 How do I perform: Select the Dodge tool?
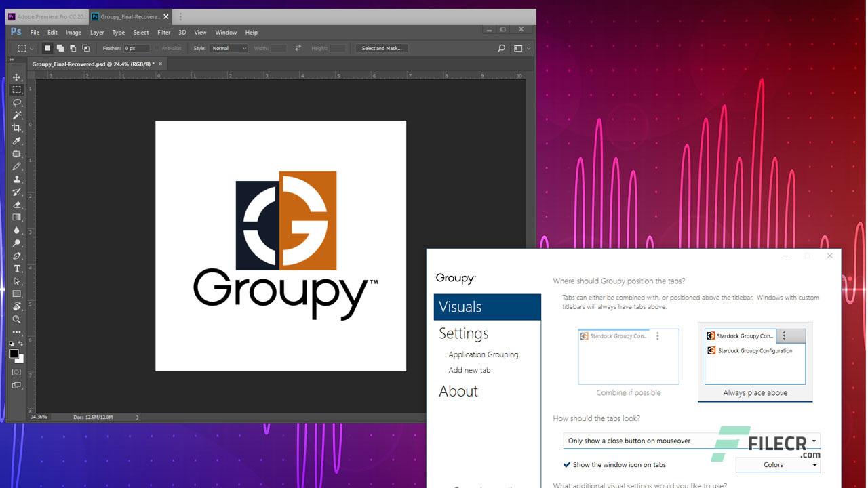click(x=17, y=243)
